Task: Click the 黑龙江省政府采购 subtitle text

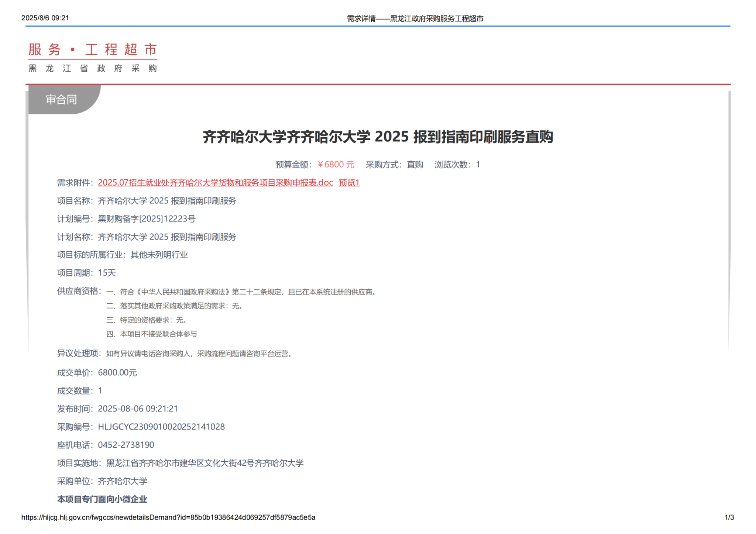Action: point(93,68)
